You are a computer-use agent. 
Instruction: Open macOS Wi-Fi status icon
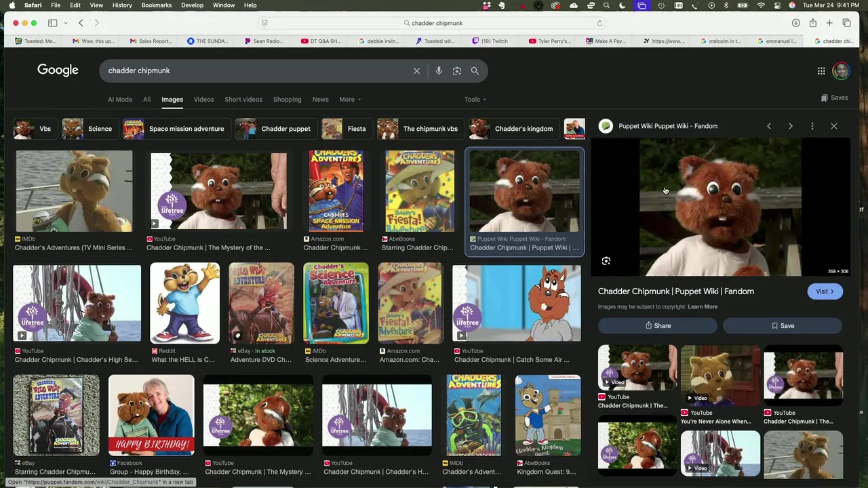[761, 5]
